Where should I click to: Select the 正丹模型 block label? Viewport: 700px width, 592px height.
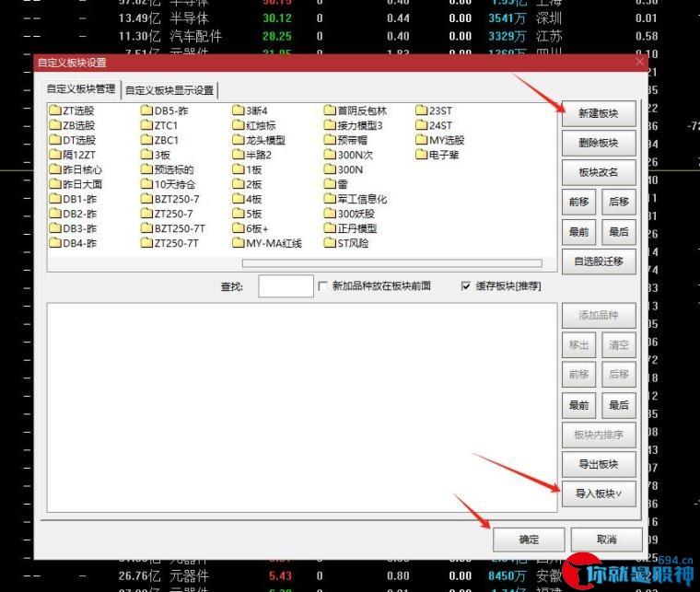[357, 228]
